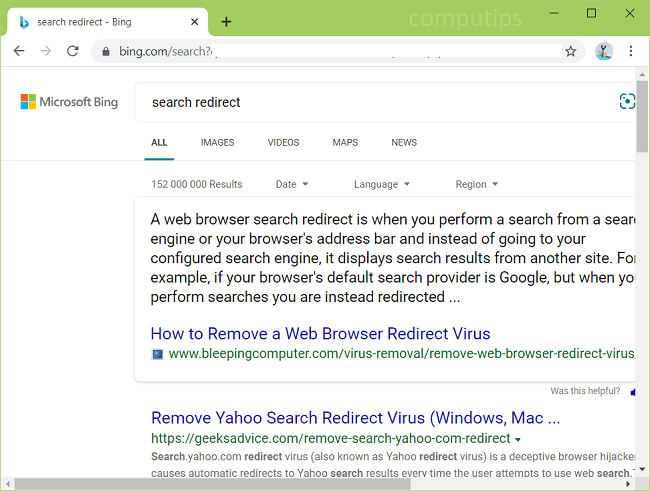Expand the Date filter dropdown
Viewport: 650px width, 491px height.
[292, 184]
